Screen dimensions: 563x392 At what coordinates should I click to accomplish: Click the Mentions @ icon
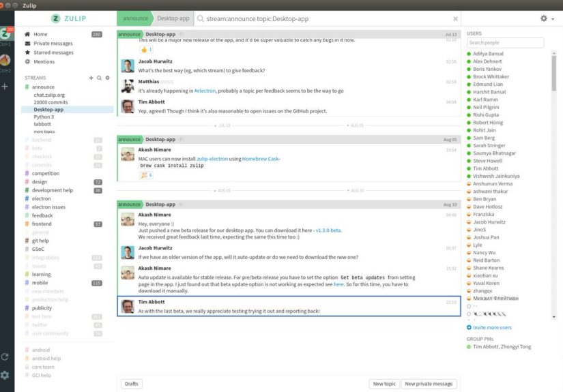pyautogui.click(x=27, y=61)
